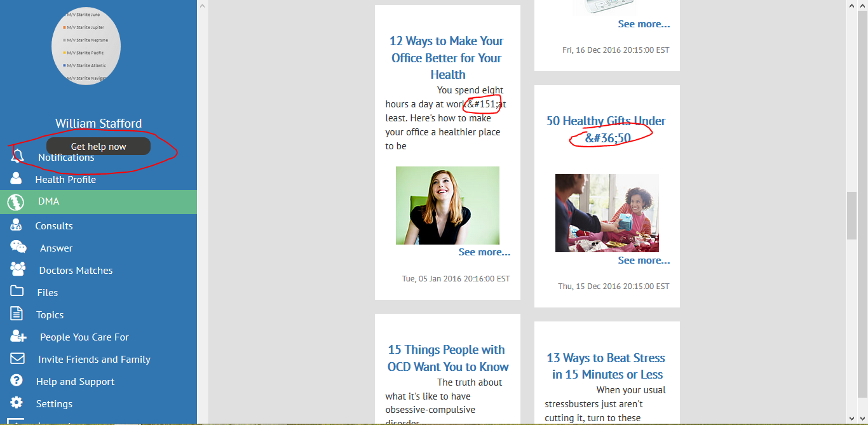Click the People You Care For icon
The image size is (868, 425).
click(x=18, y=337)
